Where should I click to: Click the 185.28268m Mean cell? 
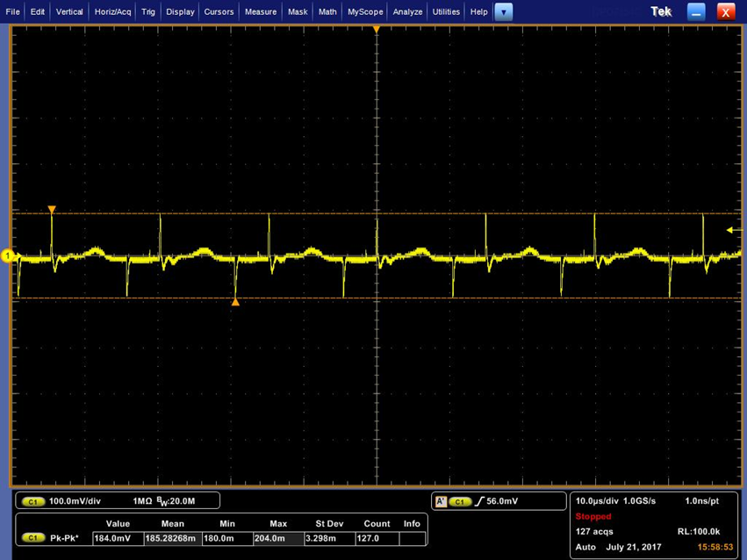click(173, 539)
